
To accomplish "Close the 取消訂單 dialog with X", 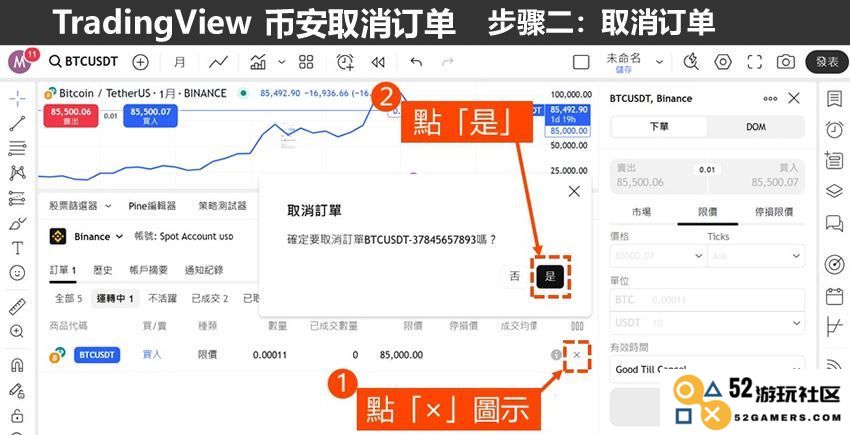I will (x=574, y=191).
